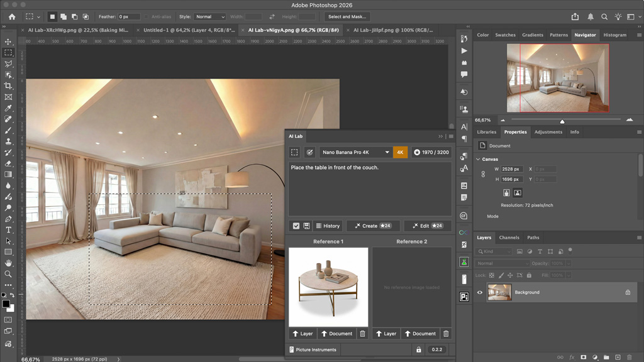This screenshot has width=644, height=362.
Task: Delete the Reference 1 image with trash icon
Action: (362, 334)
